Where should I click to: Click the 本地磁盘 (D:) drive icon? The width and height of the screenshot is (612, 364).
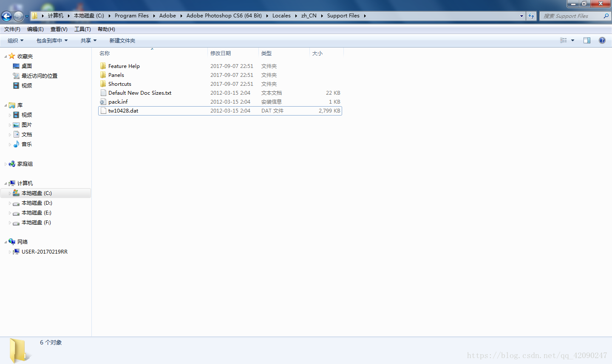point(16,203)
